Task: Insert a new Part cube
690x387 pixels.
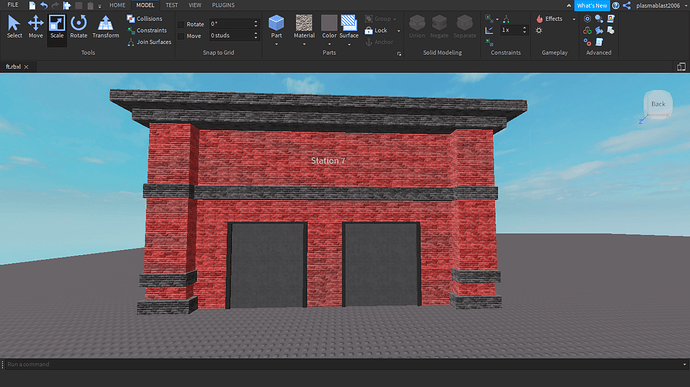Action: (x=276, y=23)
